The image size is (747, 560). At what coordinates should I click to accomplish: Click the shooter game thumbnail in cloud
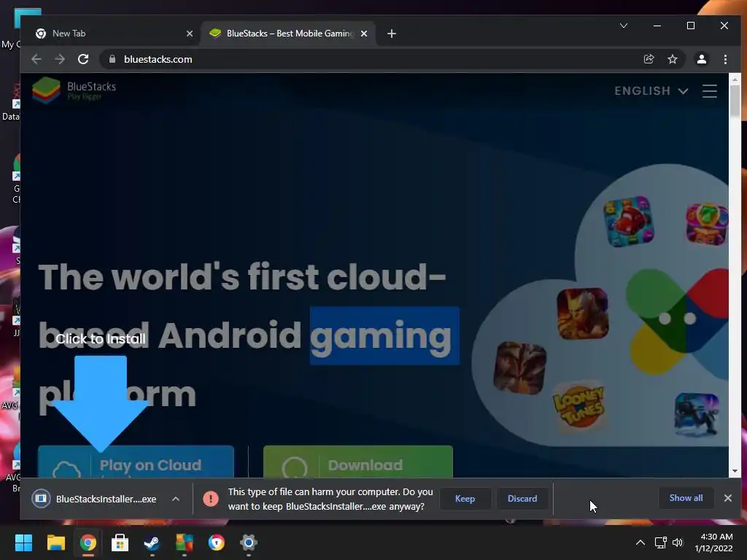tap(697, 414)
